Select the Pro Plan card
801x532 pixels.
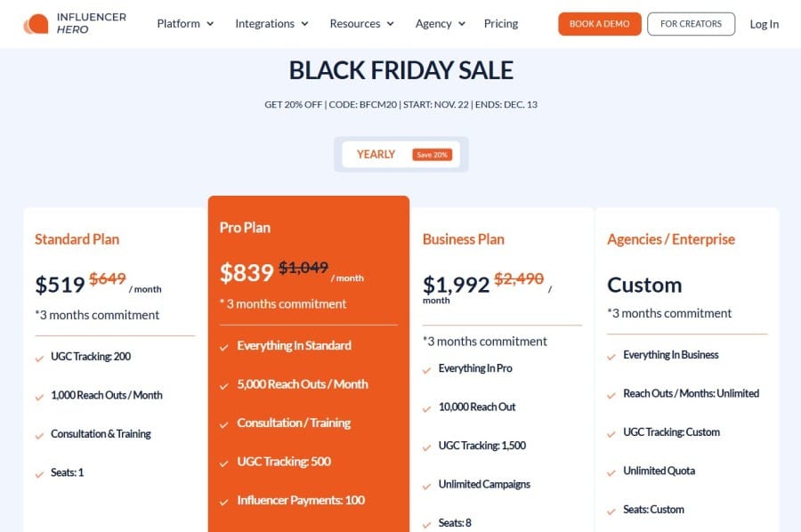[x=309, y=267]
